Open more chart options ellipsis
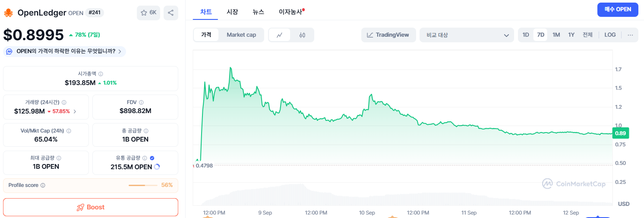The width and height of the screenshot is (644, 218). [630, 35]
